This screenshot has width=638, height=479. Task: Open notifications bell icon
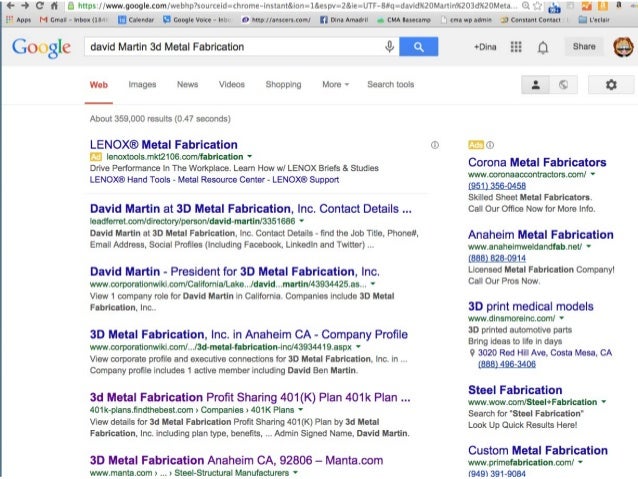point(543,47)
